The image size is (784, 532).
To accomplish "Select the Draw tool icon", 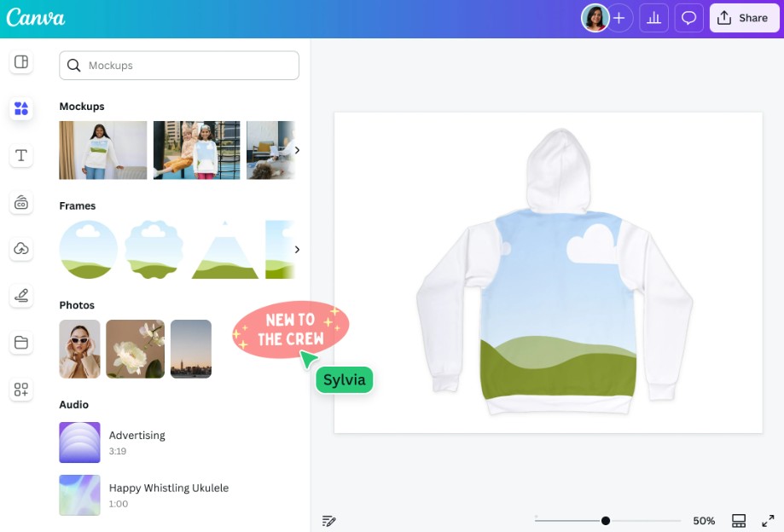I will tap(21, 296).
